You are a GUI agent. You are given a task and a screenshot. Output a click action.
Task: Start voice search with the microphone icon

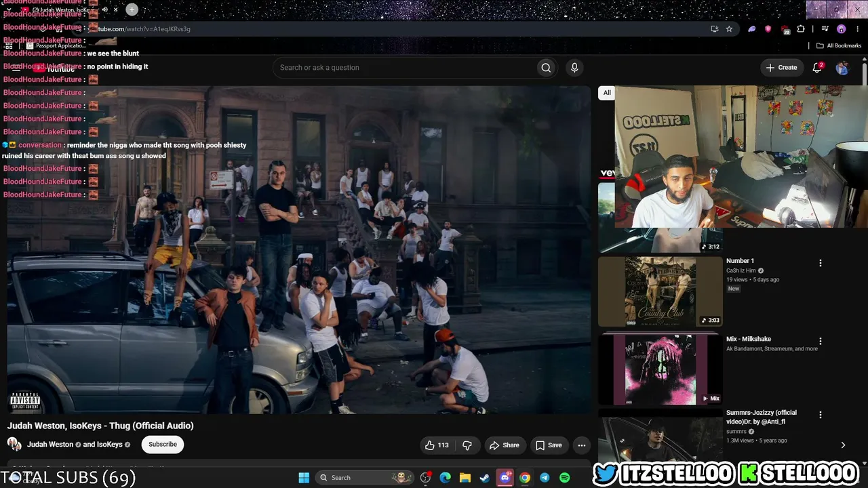pyautogui.click(x=574, y=68)
